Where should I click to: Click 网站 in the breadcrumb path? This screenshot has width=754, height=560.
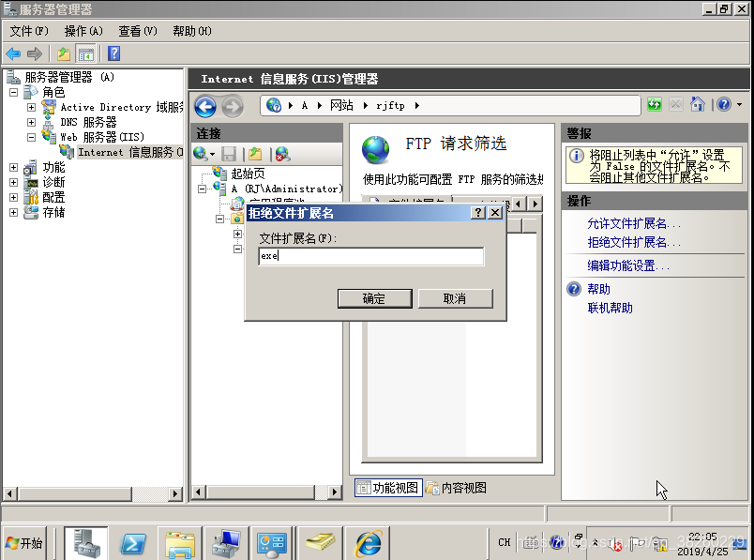click(341, 105)
